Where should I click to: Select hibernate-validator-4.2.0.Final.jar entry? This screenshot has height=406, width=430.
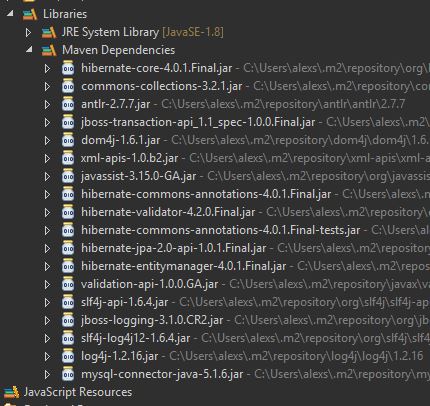click(x=168, y=212)
